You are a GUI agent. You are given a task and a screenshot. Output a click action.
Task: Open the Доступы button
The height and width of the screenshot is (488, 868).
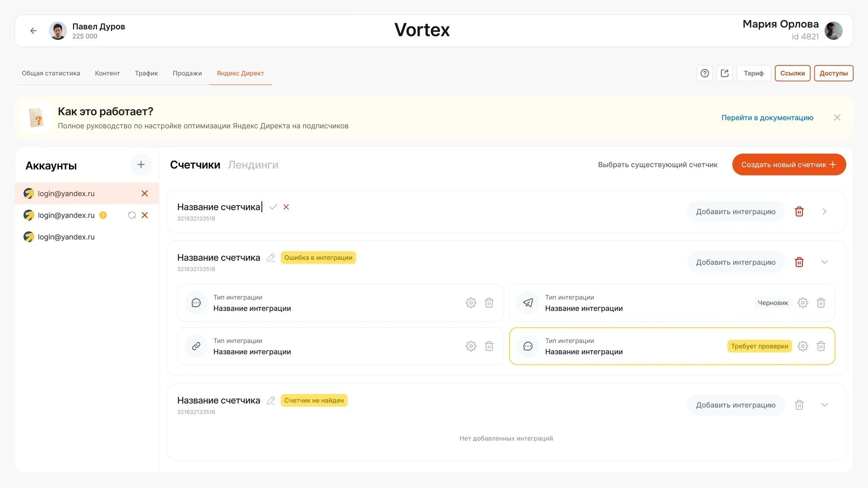[x=834, y=73]
